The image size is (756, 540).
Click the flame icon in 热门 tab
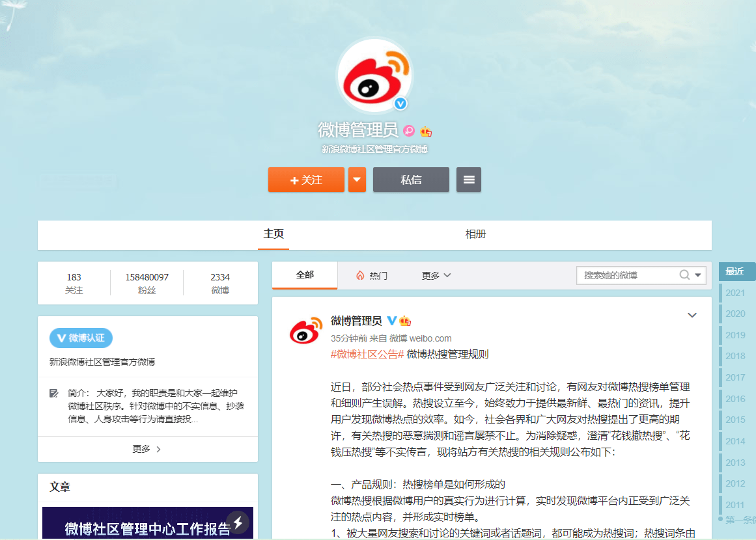(360, 276)
